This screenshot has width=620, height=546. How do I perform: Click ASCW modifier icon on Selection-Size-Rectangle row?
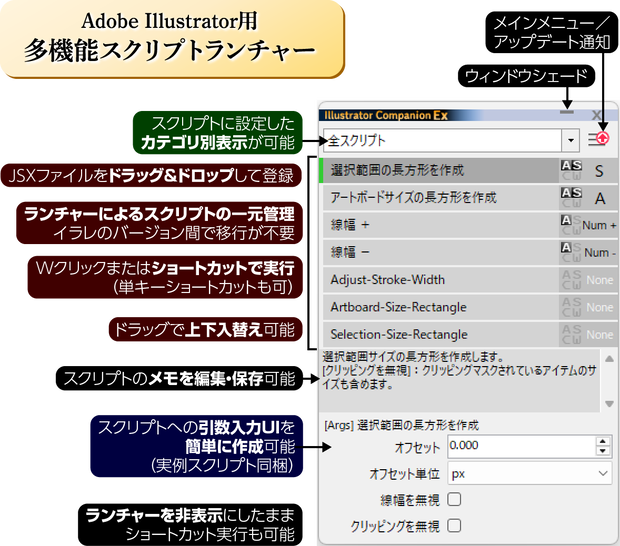(571, 334)
